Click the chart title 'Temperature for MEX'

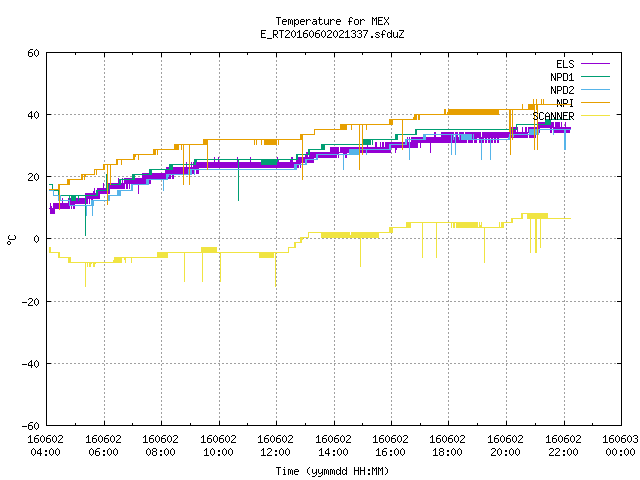332,21
